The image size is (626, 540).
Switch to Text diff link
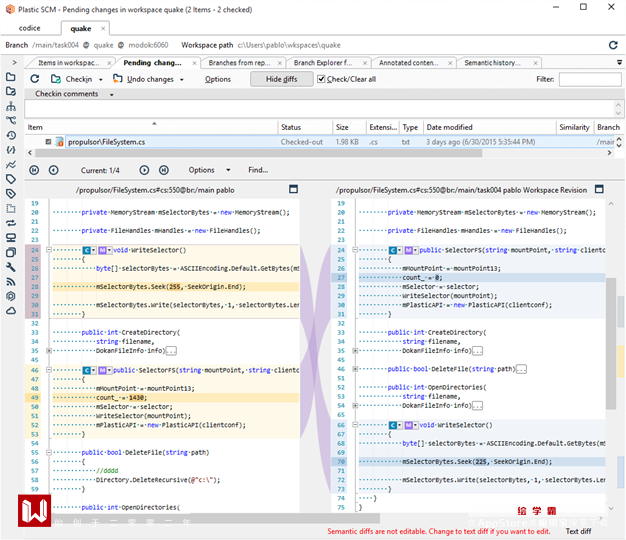point(578,531)
